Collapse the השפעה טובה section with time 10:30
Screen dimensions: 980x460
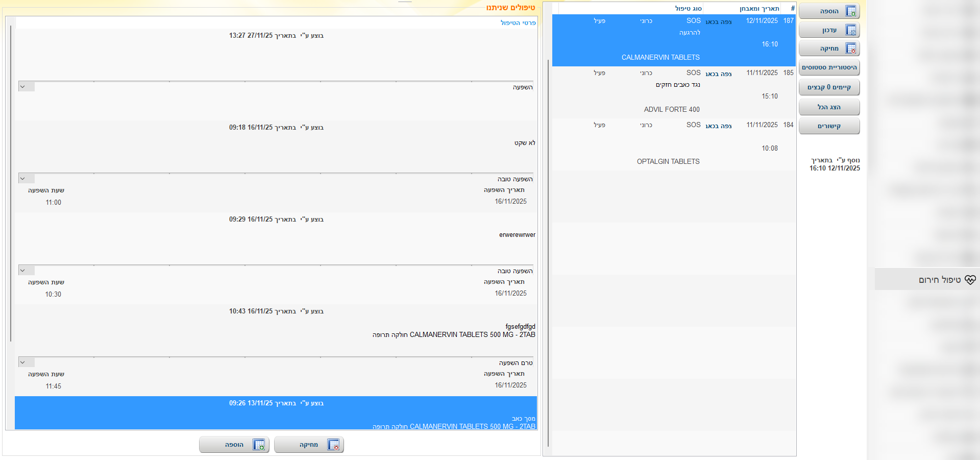coord(22,271)
